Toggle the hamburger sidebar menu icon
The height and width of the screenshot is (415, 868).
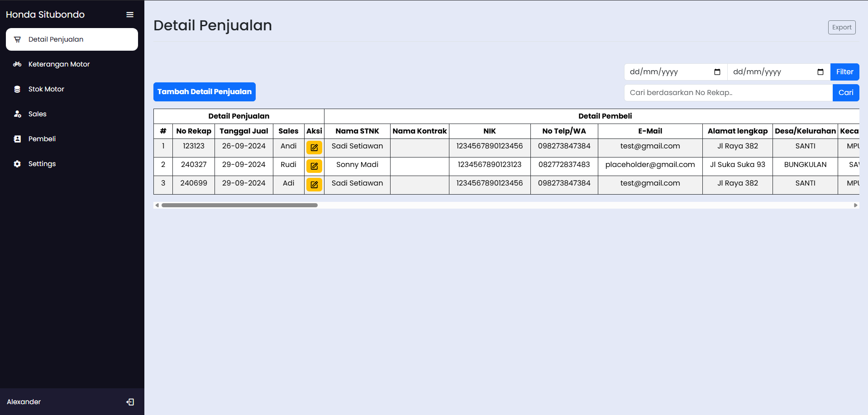130,14
